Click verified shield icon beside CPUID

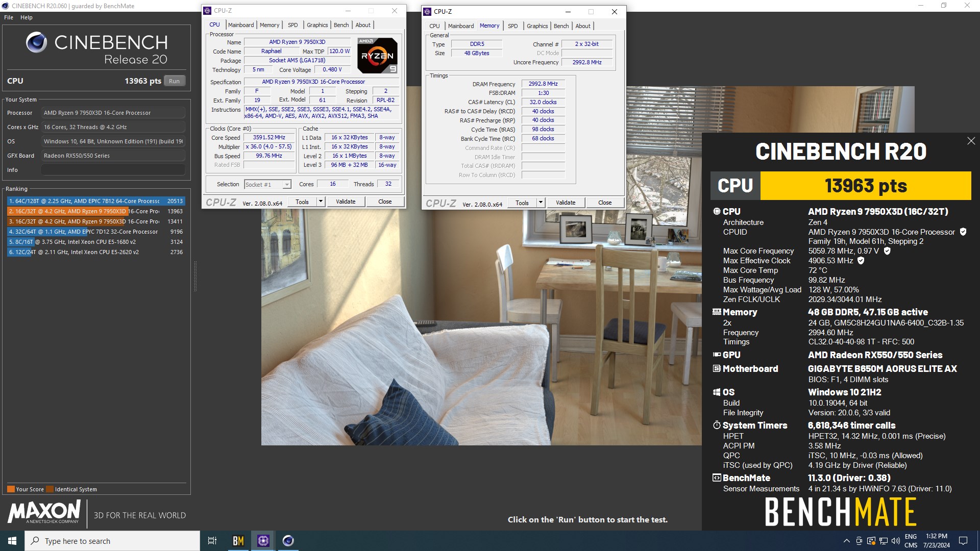point(963,232)
